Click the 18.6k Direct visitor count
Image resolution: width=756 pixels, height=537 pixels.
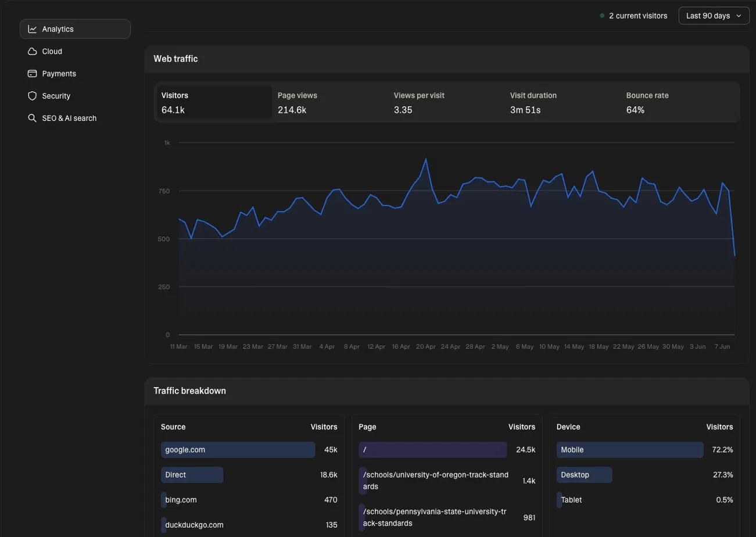[328, 475]
